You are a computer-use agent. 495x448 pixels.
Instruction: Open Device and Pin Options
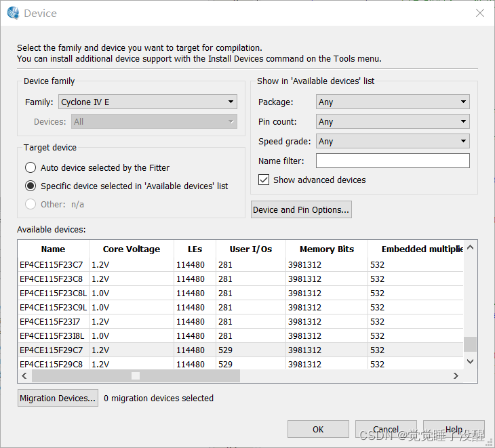(x=301, y=209)
